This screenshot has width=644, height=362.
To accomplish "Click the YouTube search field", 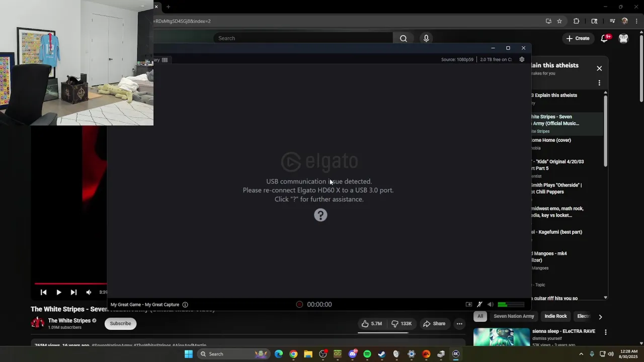I will click(303, 38).
